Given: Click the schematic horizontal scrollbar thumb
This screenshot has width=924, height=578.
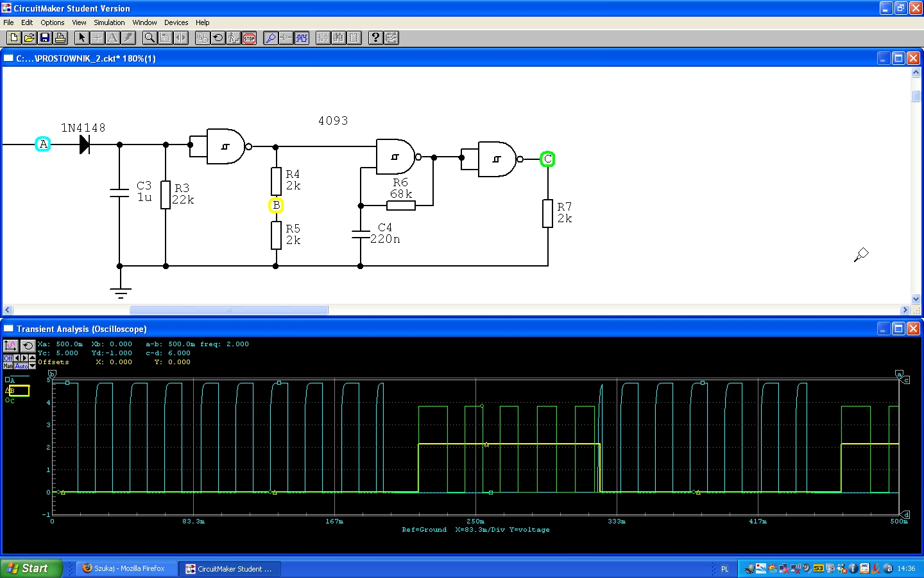Looking at the screenshot, I should click(x=228, y=310).
